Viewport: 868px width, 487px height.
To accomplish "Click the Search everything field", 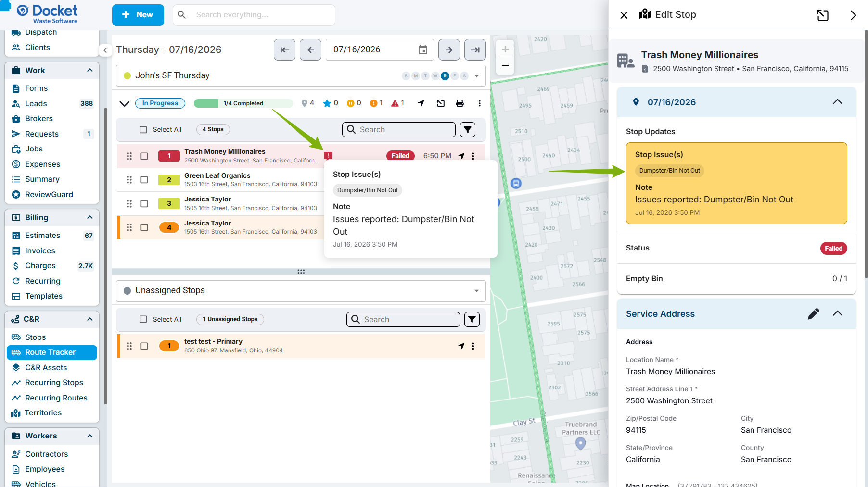I will (x=254, y=15).
